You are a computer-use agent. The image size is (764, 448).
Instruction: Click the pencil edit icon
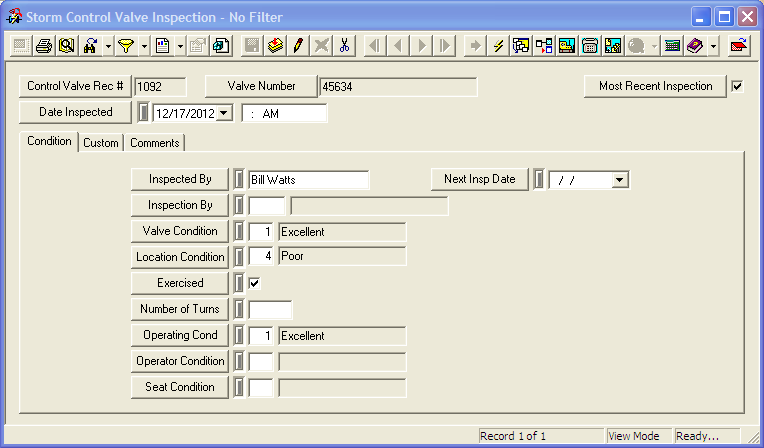[298, 46]
